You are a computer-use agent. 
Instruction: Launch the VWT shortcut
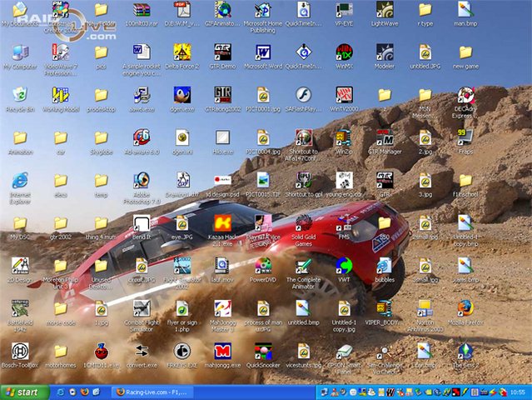(344, 266)
